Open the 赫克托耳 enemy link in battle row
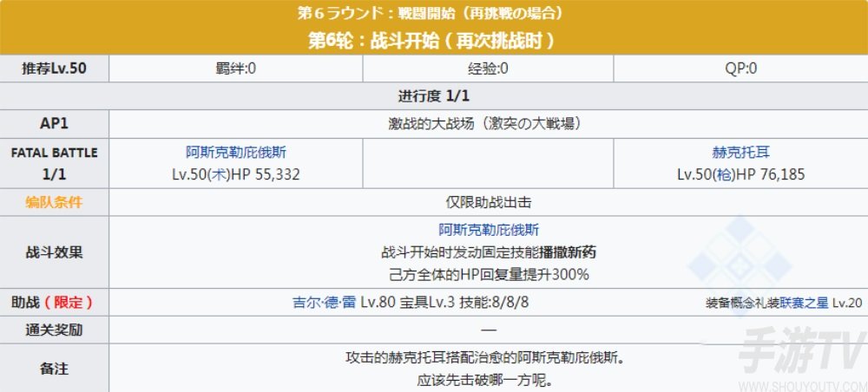 740,153
